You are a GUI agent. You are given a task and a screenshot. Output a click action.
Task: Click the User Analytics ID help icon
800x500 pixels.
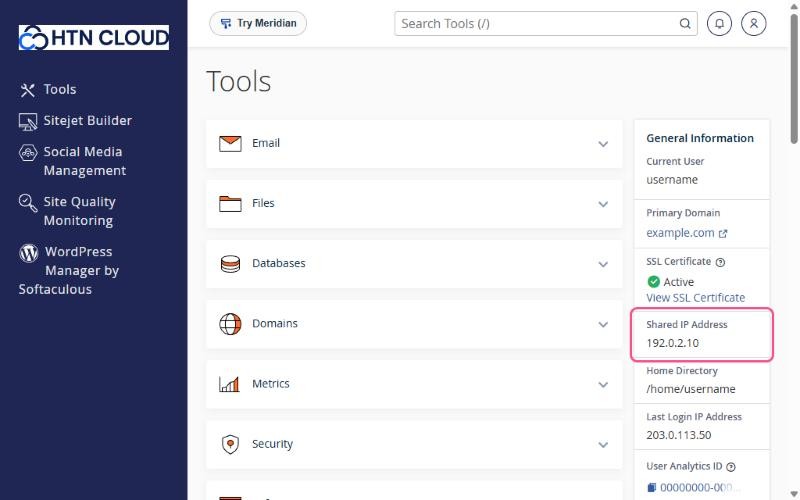point(731,467)
